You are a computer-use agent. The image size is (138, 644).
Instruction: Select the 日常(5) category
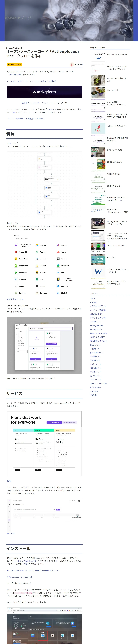(x=93, y=395)
